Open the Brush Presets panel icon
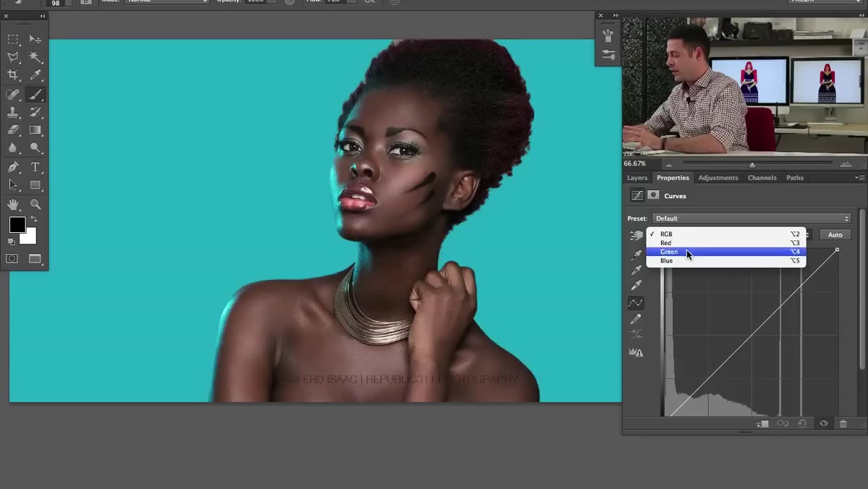868x489 pixels. 608,36
